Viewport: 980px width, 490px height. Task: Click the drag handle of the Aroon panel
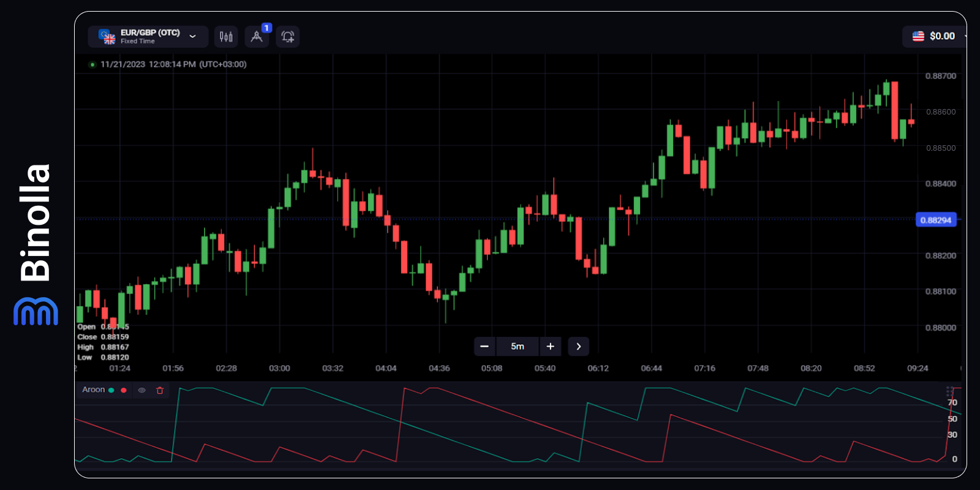tap(949, 391)
